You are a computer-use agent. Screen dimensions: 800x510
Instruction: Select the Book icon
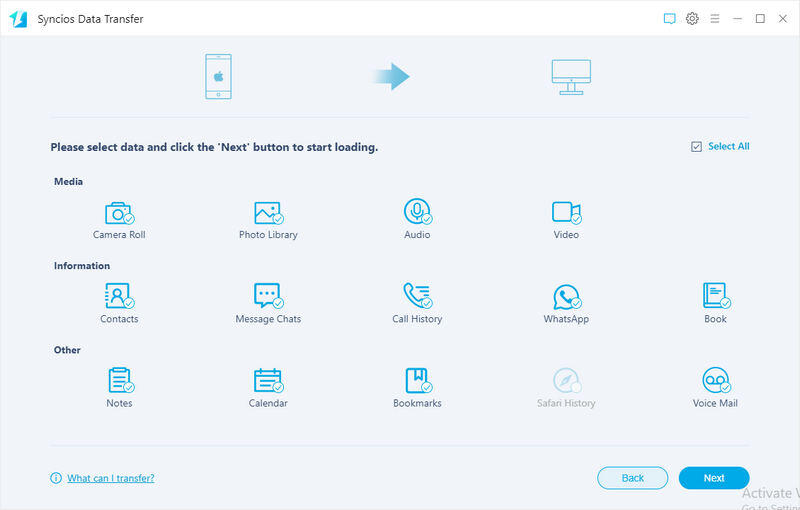(x=715, y=296)
